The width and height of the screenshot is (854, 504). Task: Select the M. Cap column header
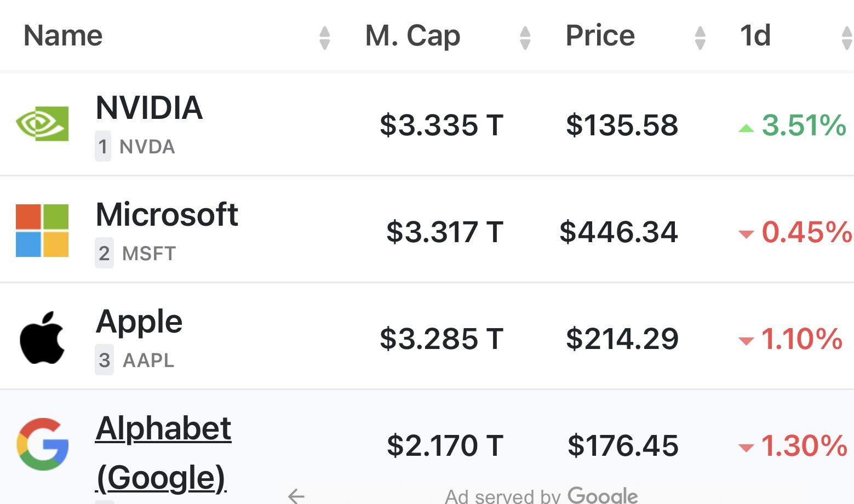pyautogui.click(x=412, y=36)
